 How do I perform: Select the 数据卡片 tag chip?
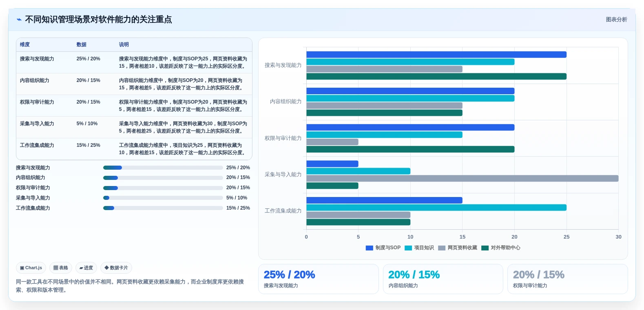[116, 268]
